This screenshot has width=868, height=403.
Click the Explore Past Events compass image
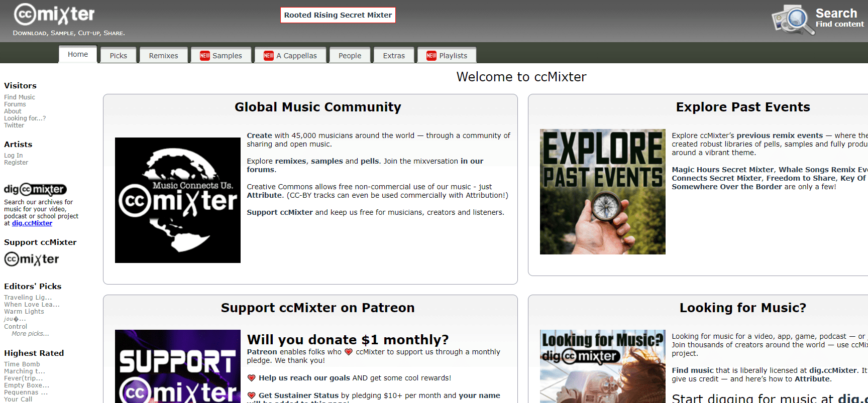[x=603, y=192]
